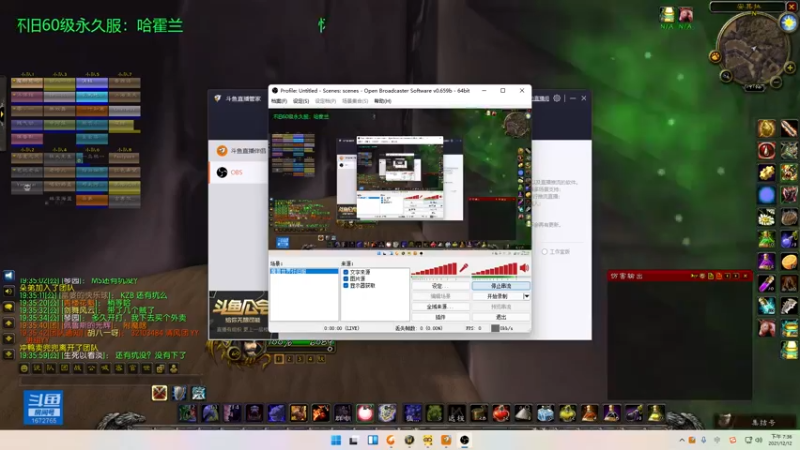Mute the microphone in OBS

click(x=464, y=268)
